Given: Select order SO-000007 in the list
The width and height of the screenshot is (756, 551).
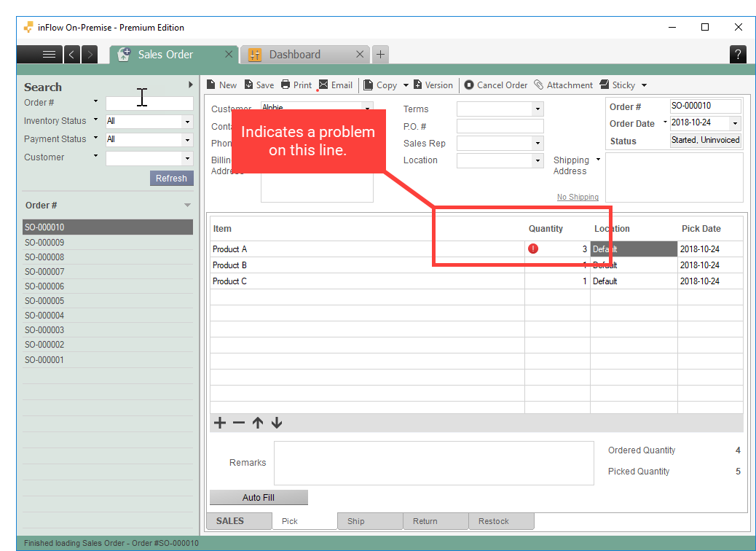Looking at the screenshot, I should point(108,272).
